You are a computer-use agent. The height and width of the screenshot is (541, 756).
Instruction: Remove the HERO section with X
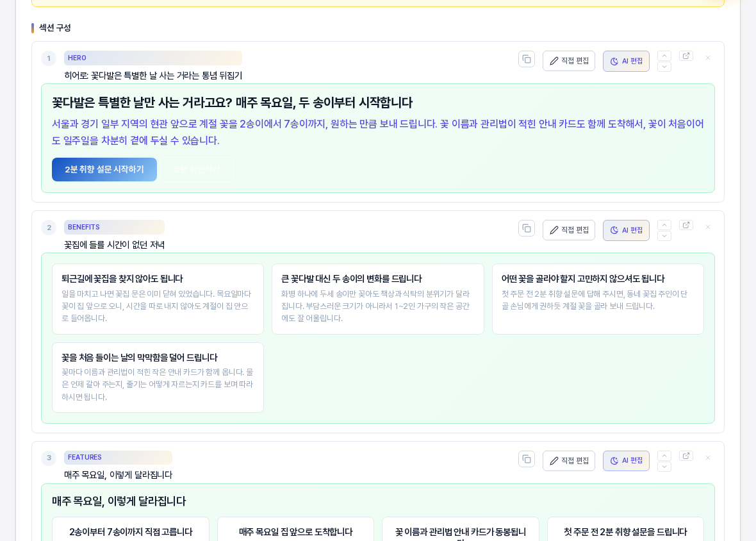708,58
